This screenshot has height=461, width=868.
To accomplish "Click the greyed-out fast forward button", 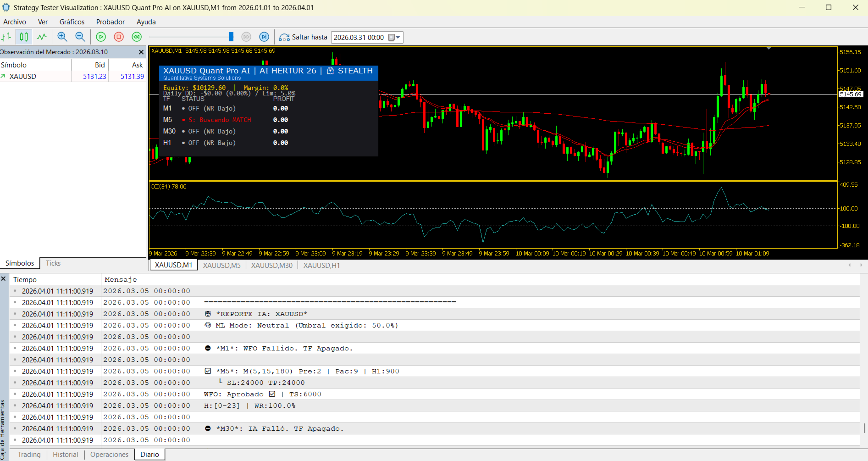I will tap(246, 37).
